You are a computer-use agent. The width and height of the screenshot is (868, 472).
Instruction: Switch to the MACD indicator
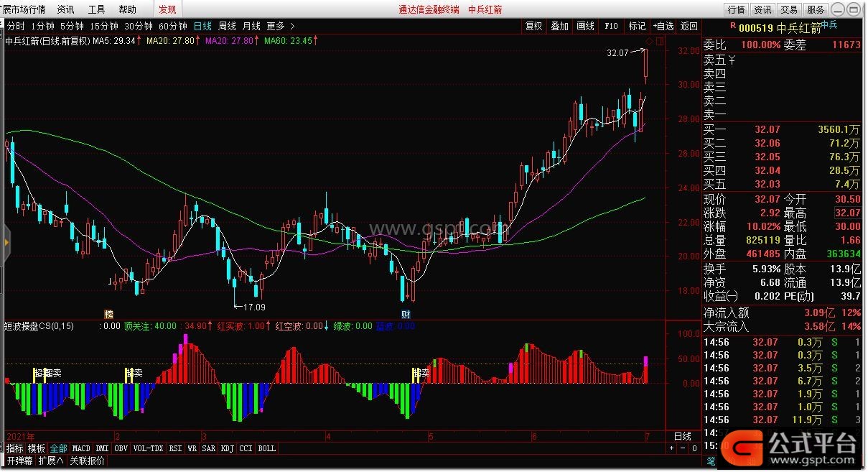pyautogui.click(x=82, y=448)
